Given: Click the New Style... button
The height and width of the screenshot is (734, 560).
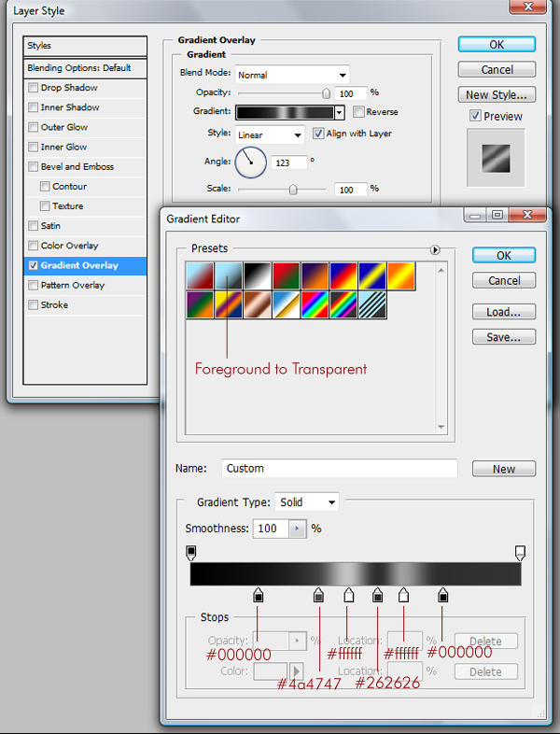Looking at the screenshot, I should pyautogui.click(x=497, y=94).
